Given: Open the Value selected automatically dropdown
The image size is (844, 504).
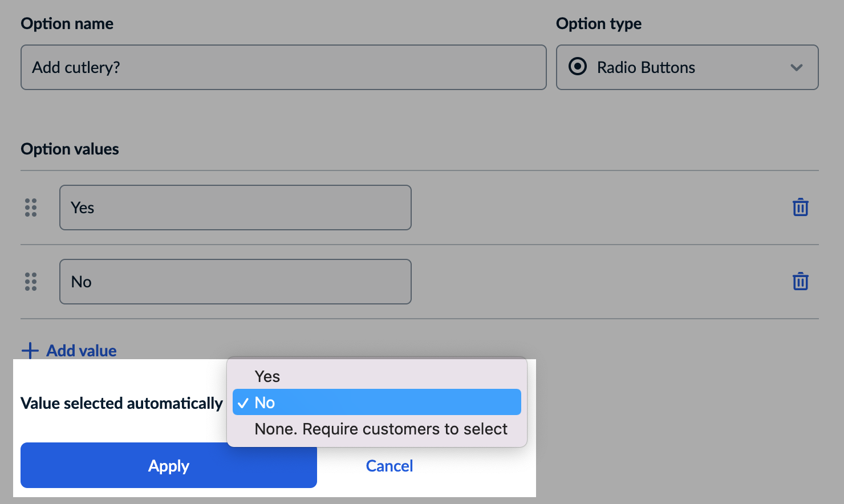Looking at the screenshot, I should click(x=376, y=402).
